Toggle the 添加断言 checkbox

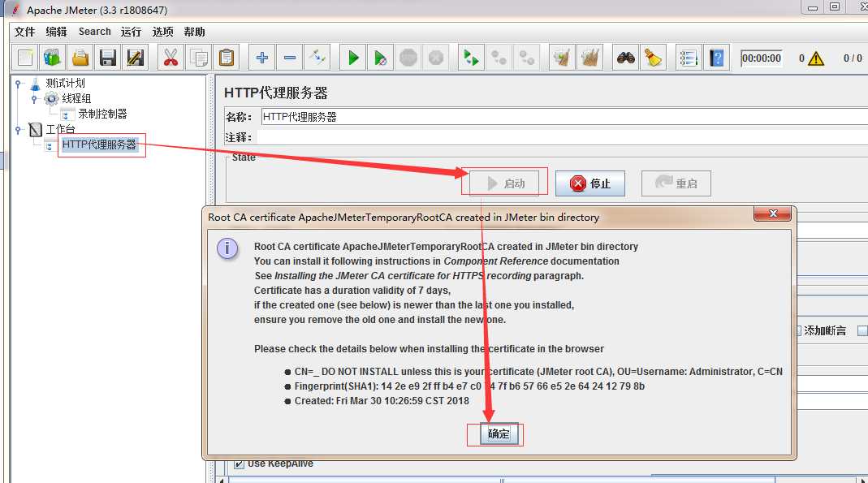click(799, 330)
